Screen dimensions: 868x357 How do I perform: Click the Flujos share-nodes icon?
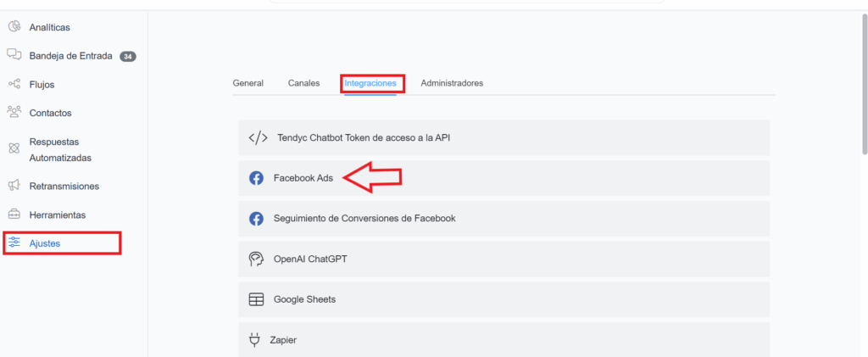pos(14,85)
